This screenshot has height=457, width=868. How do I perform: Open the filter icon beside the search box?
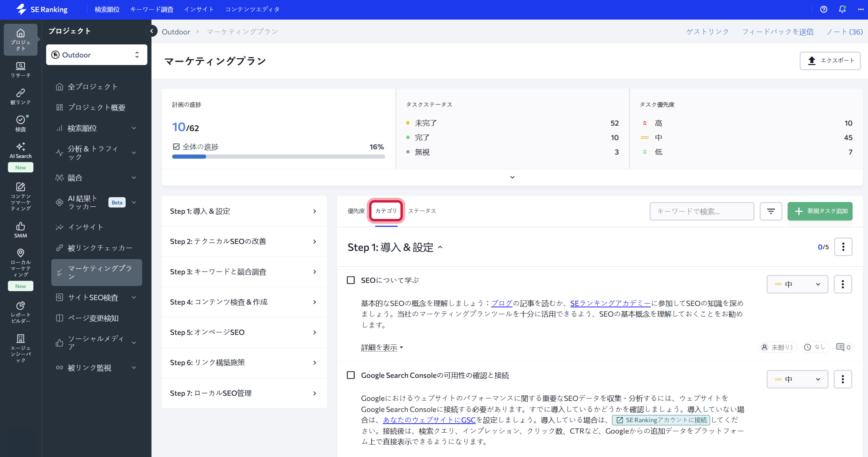click(771, 211)
